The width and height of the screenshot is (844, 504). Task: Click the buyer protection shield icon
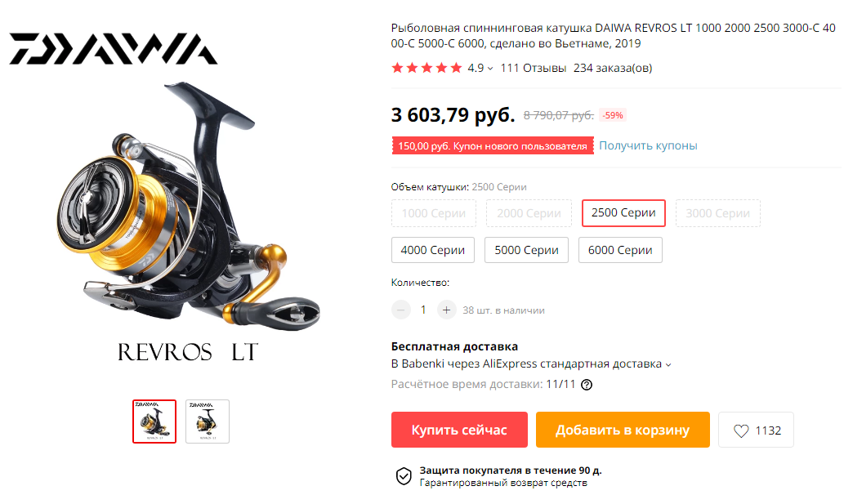click(404, 475)
